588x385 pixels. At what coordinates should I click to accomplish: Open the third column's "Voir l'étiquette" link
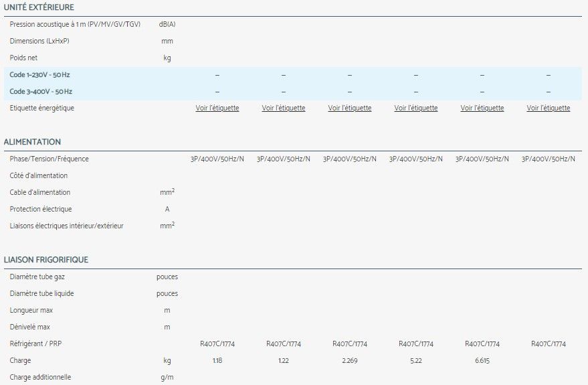349,108
